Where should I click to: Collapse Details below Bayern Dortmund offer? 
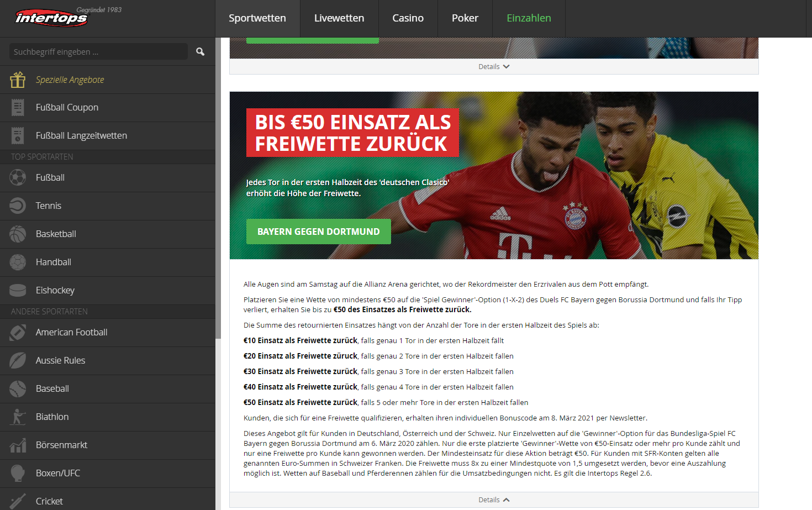click(494, 500)
